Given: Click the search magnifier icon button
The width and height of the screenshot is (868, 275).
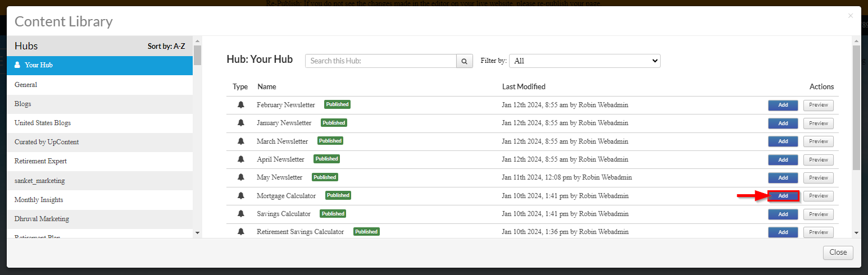Looking at the screenshot, I should 465,61.
